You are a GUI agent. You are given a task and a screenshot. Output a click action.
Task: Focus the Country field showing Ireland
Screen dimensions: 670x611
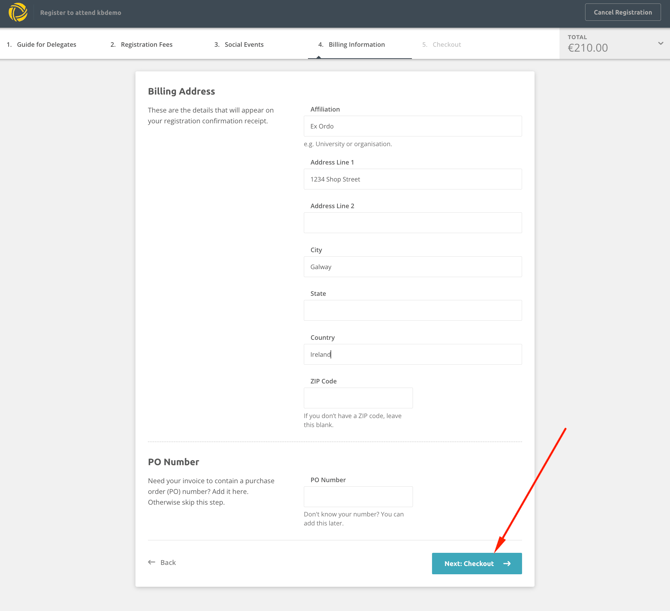coord(412,355)
